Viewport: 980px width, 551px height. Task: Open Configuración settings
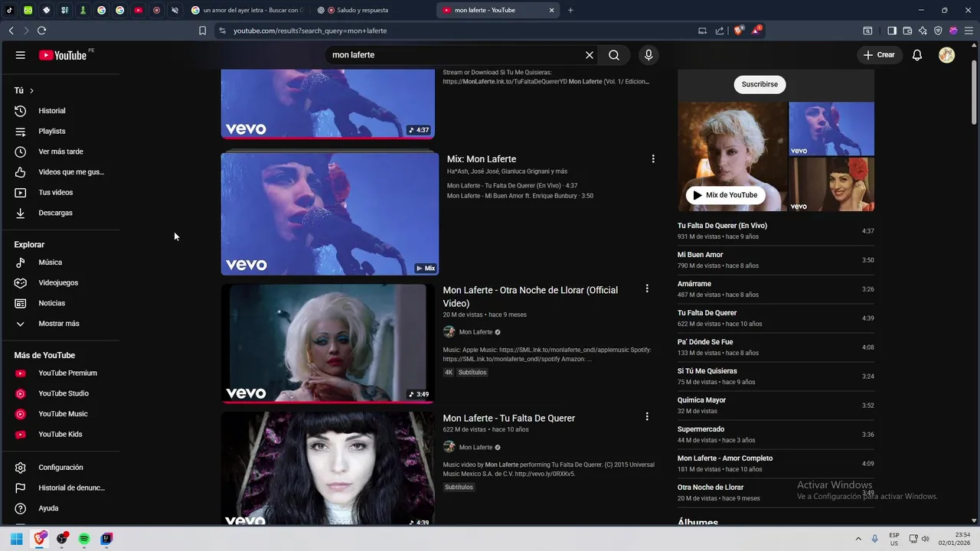coord(60,468)
